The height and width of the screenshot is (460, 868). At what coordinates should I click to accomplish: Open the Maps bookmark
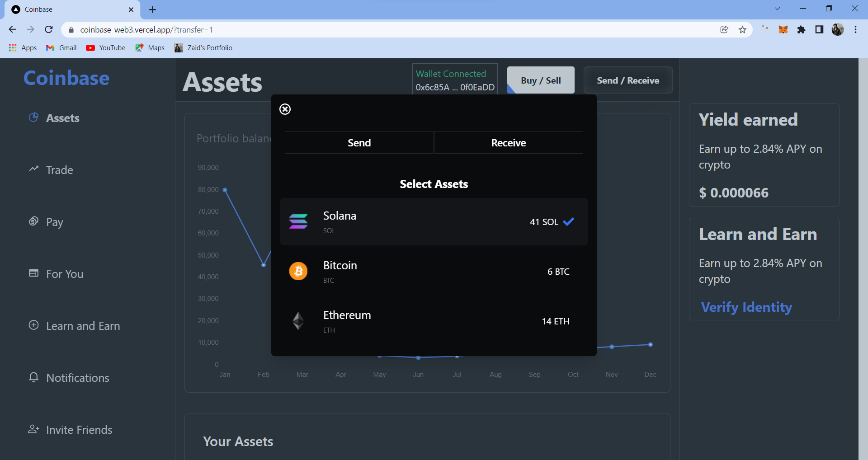[150, 47]
